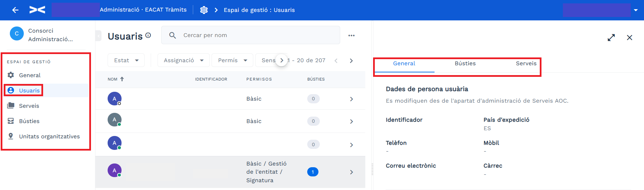Switch to the Bústies tab in the detail panel
Viewport: 644px width, 190px height.
tap(465, 64)
